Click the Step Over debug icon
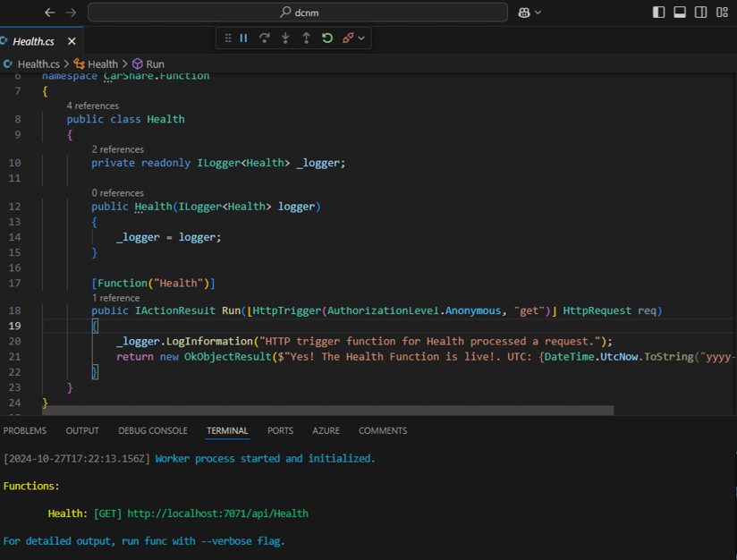The height and width of the screenshot is (560, 737). [x=263, y=38]
